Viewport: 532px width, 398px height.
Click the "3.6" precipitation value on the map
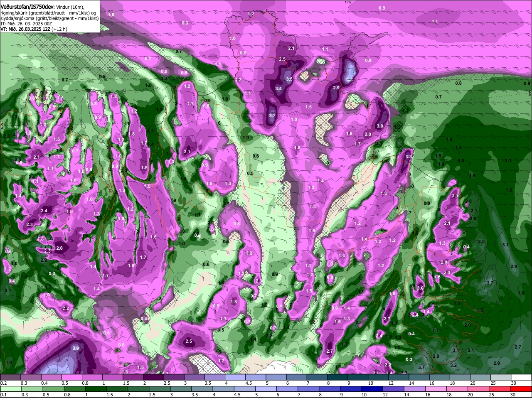[290, 79]
